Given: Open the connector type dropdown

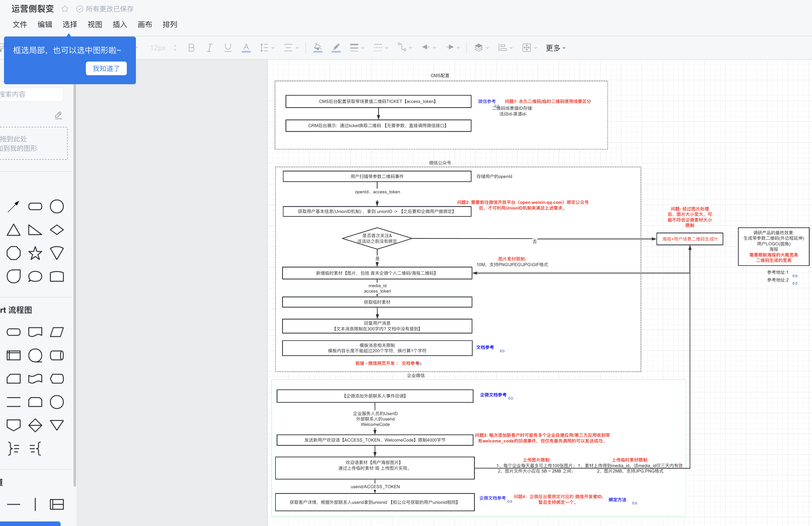Looking at the screenshot, I should click(405, 48).
